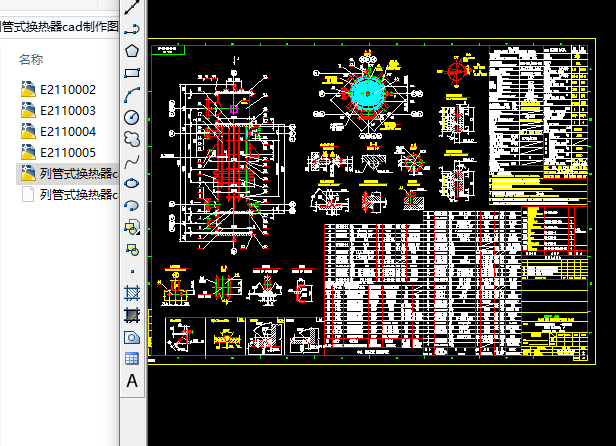Click the red nozzle orientation circle diagram
The width and height of the screenshot is (616, 446).
coord(456,72)
